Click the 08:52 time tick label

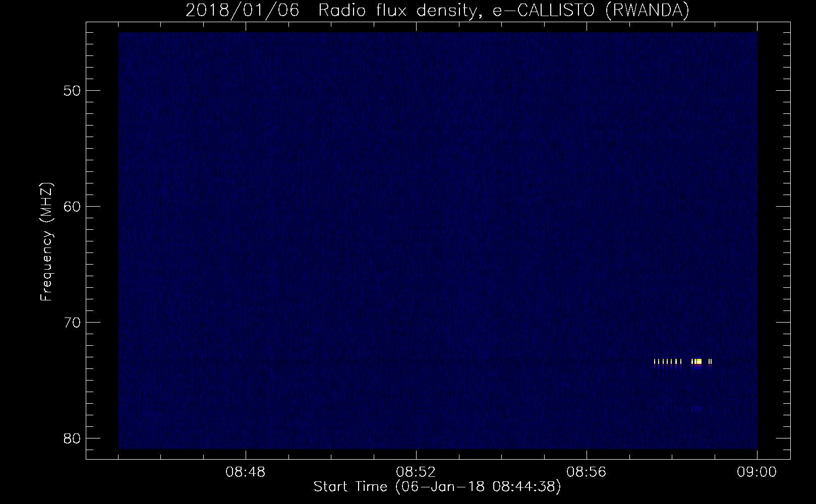[416, 473]
